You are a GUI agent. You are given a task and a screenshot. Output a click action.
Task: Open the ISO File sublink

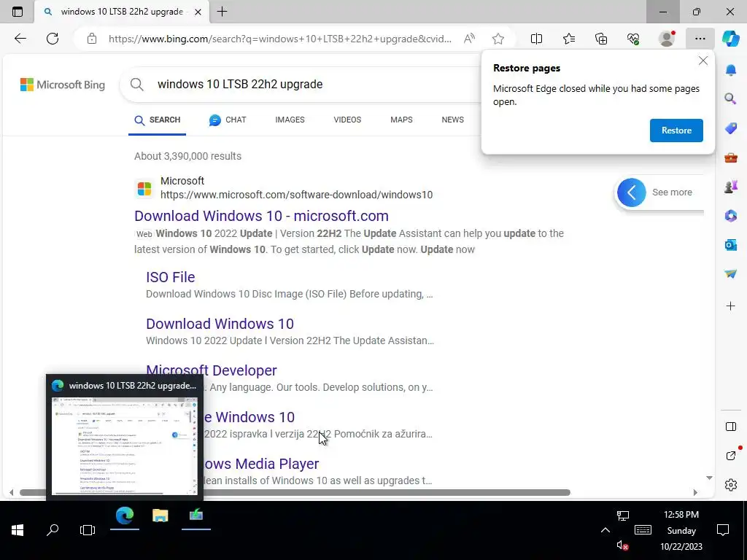pos(170,277)
